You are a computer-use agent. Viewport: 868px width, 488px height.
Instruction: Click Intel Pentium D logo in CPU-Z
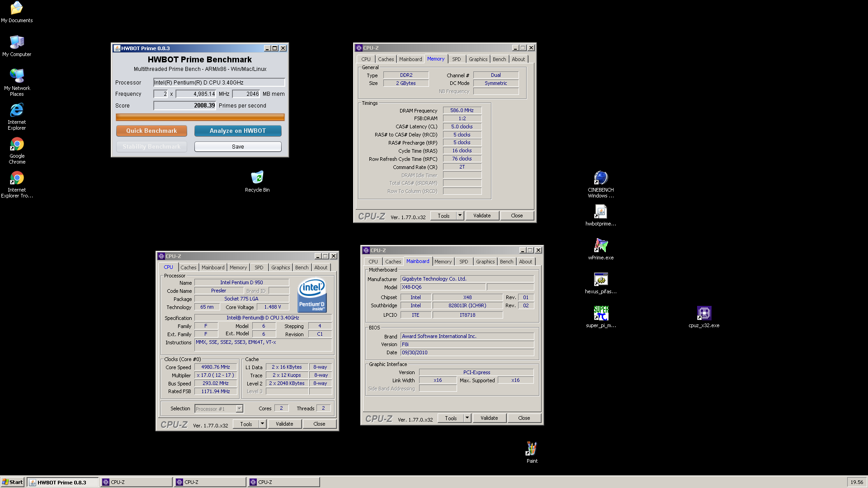pyautogui.click(x=312, y=296)
